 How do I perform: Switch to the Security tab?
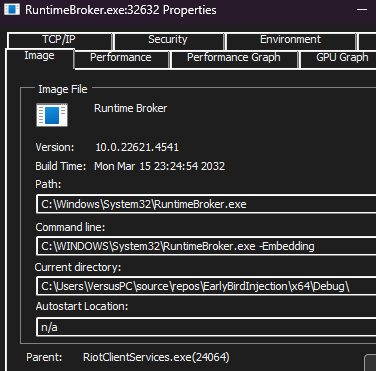(x=168, y=40)
